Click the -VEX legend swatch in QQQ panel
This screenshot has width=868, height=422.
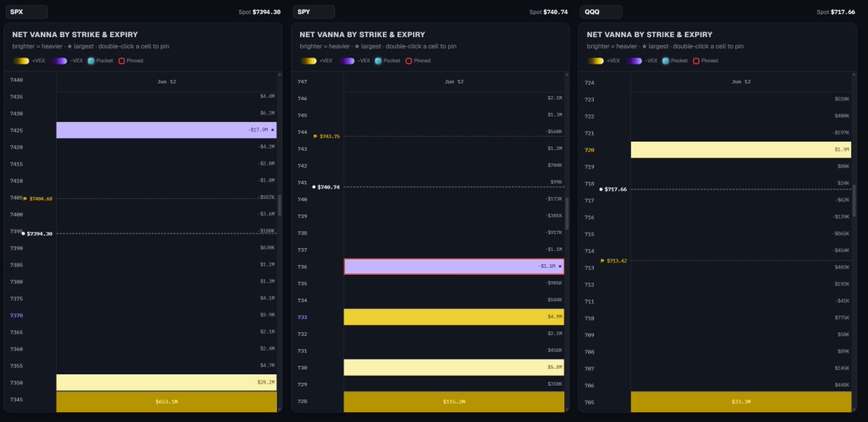pyautogui.click(x=633, y=61)
